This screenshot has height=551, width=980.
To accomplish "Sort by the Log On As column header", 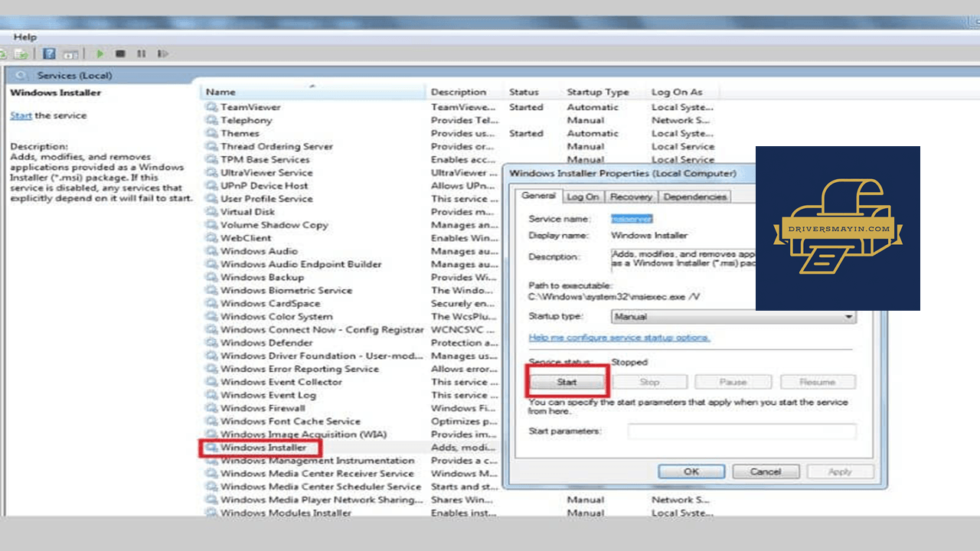I will (x=682, y=92).
